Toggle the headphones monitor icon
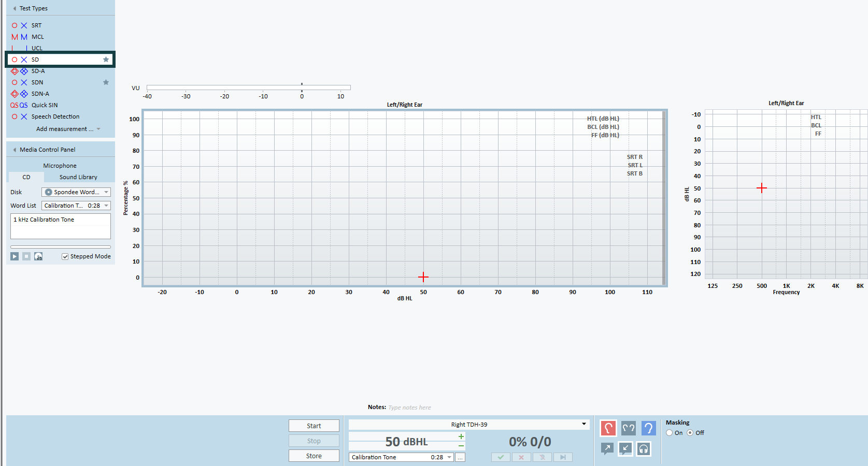This screenshot has width=868, height=466. pos(644,448)
